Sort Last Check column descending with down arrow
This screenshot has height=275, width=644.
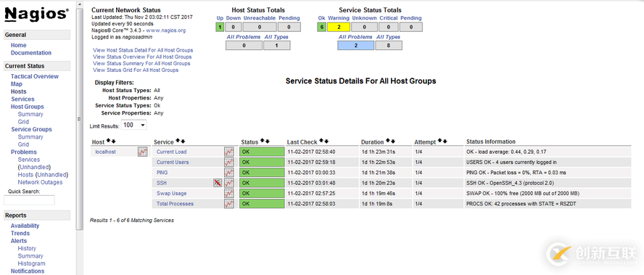(326, 141)
